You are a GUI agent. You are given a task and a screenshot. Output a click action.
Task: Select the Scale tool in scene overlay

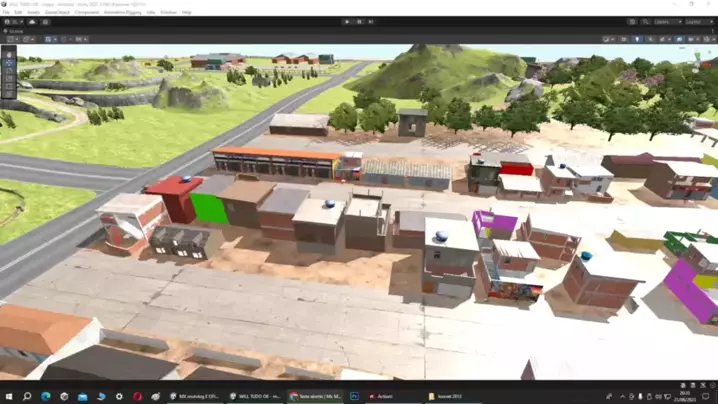tap(9, 78)
